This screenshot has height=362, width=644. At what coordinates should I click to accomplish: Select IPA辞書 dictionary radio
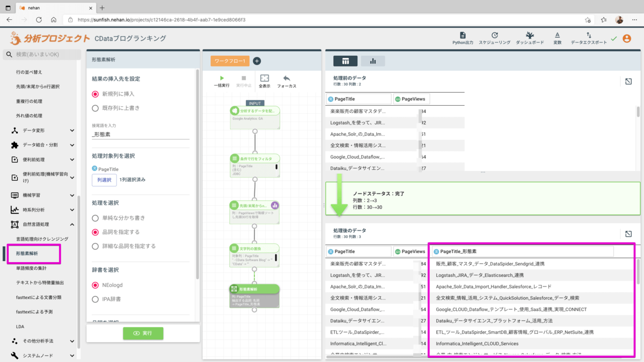pos(96,299)
